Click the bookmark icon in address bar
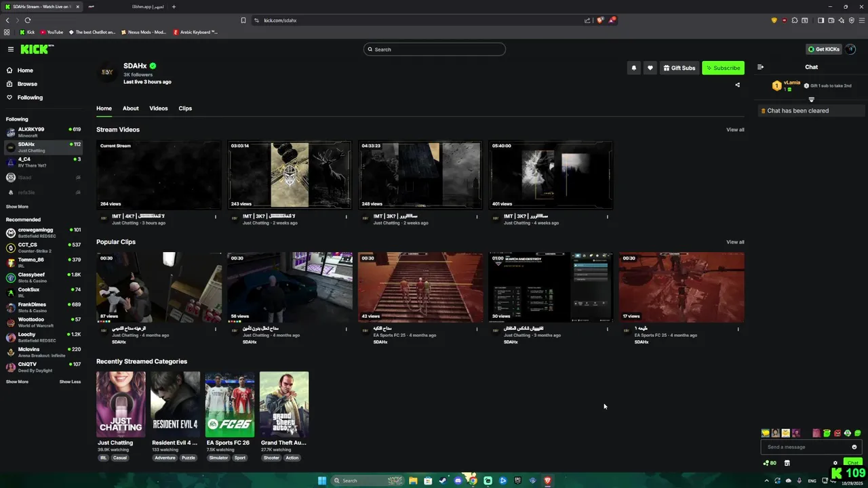 [x=243, y=20]
